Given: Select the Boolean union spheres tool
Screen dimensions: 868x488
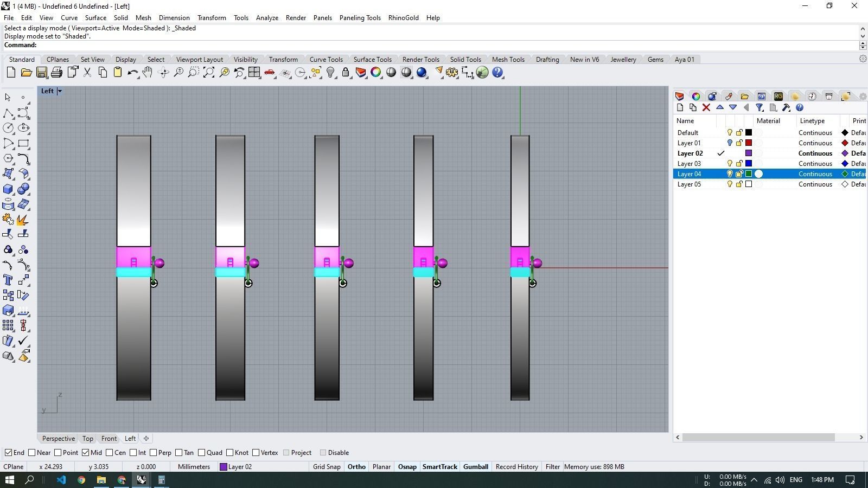Looking at the screenshot, I should (23, 189).
